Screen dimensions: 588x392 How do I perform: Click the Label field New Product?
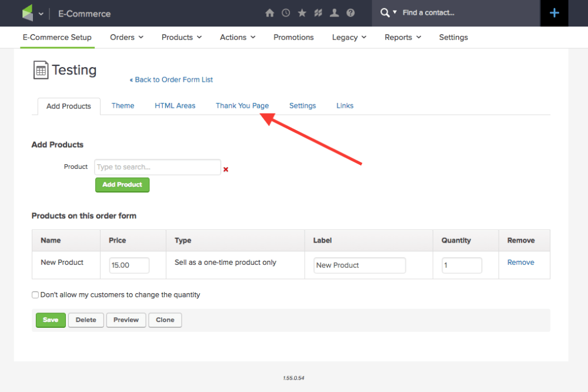[x=360, y=265]
